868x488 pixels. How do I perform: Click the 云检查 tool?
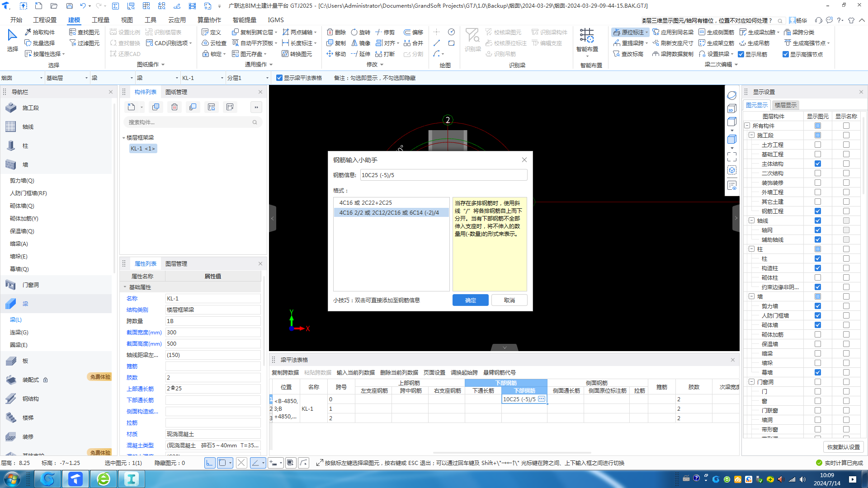tap(214, 43)
